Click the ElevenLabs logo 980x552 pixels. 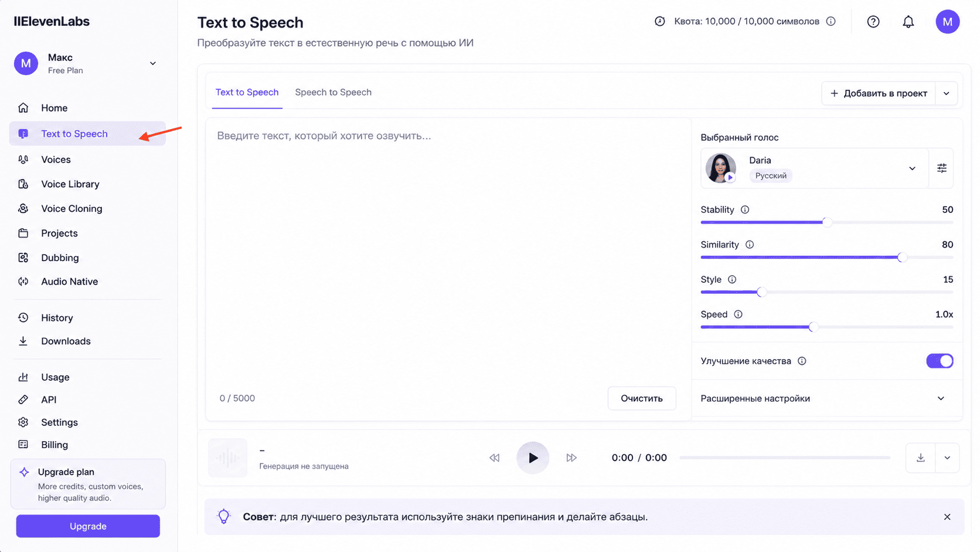(x=52, y=22)
